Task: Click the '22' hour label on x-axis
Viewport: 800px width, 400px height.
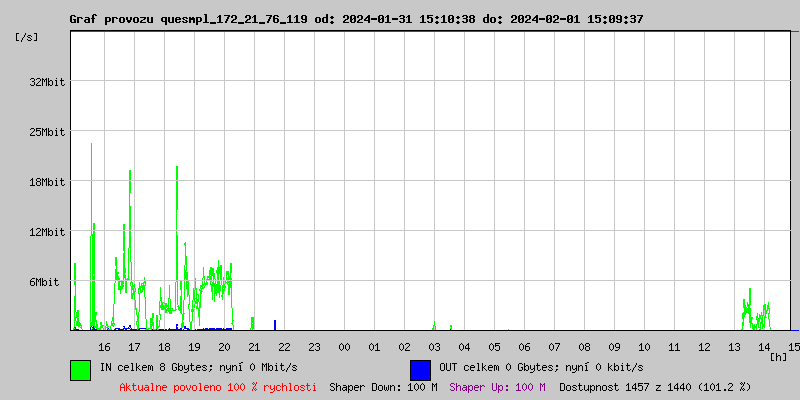Action: pyautogui.click(x=284, y=347)
